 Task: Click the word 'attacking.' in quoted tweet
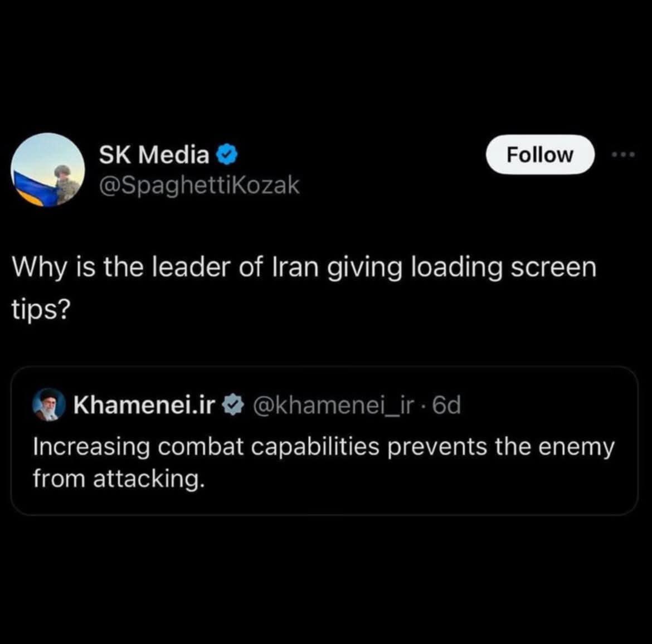pos(149,479)
